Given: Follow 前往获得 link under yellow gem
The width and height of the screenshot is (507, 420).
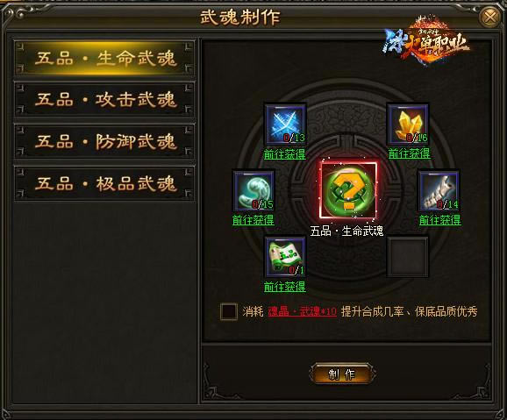Looking at the screenshot, I should tap(409, 153).
